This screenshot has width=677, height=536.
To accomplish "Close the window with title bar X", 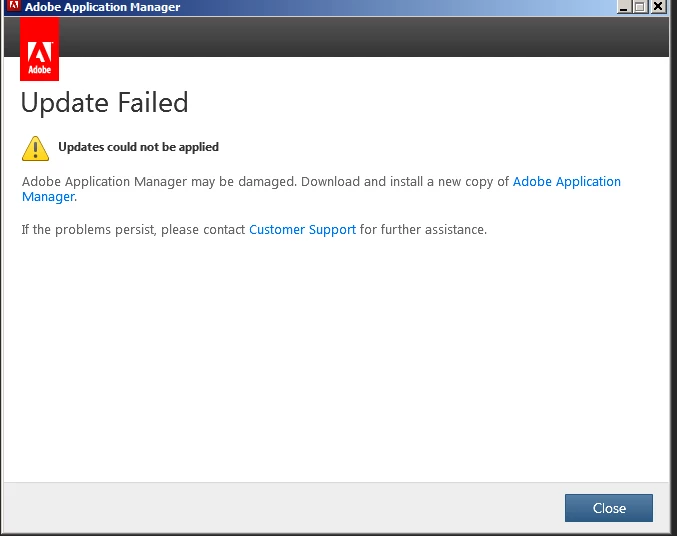I will point(658,6).
